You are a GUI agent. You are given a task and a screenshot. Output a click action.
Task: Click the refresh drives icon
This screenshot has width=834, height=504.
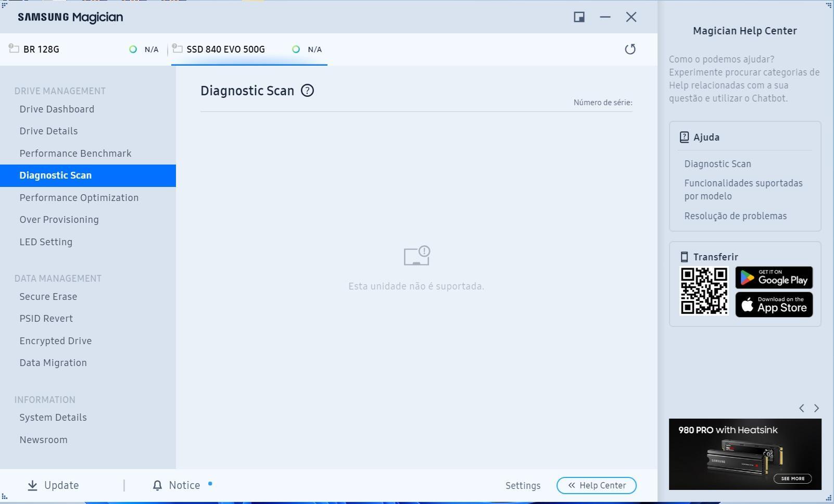pos(630,49)
